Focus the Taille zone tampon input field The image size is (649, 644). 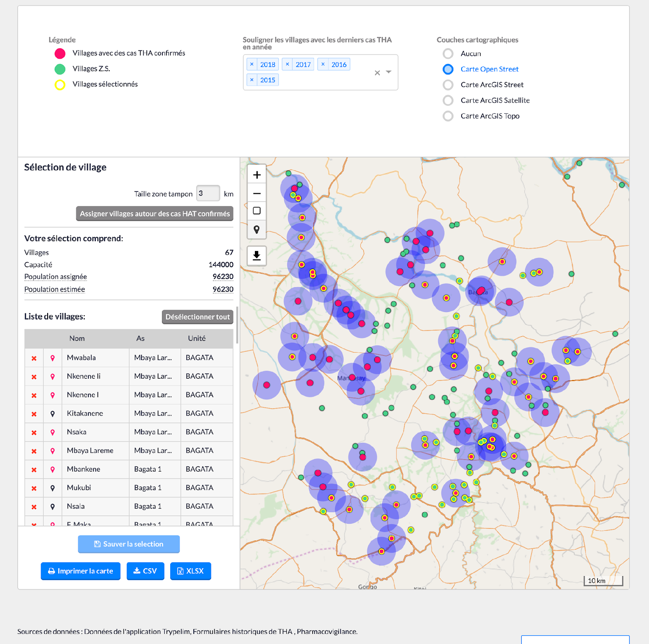[x=208, y=193]
